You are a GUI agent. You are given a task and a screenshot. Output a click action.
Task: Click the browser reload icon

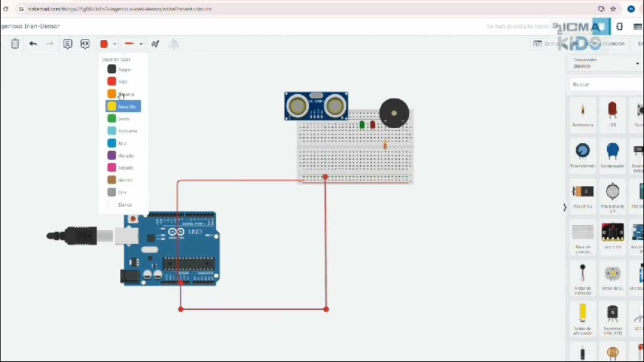pyautogui.click(x=6, y=9)
